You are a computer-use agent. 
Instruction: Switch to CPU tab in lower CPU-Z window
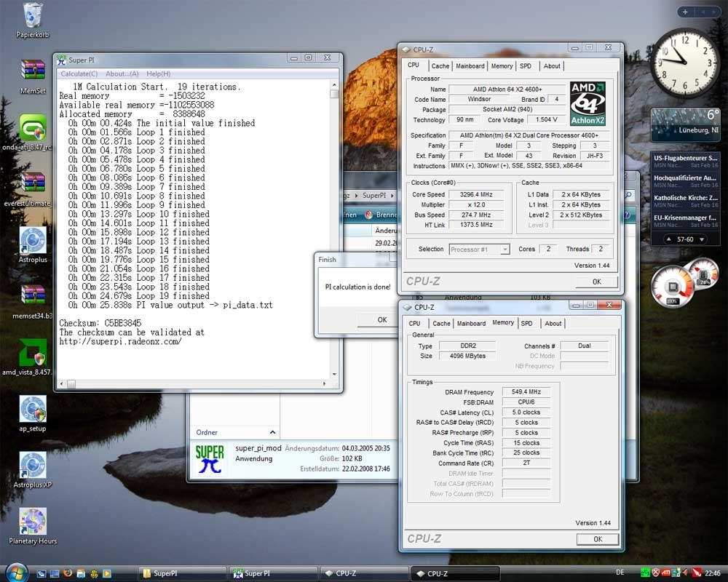(x=415, y=324)
